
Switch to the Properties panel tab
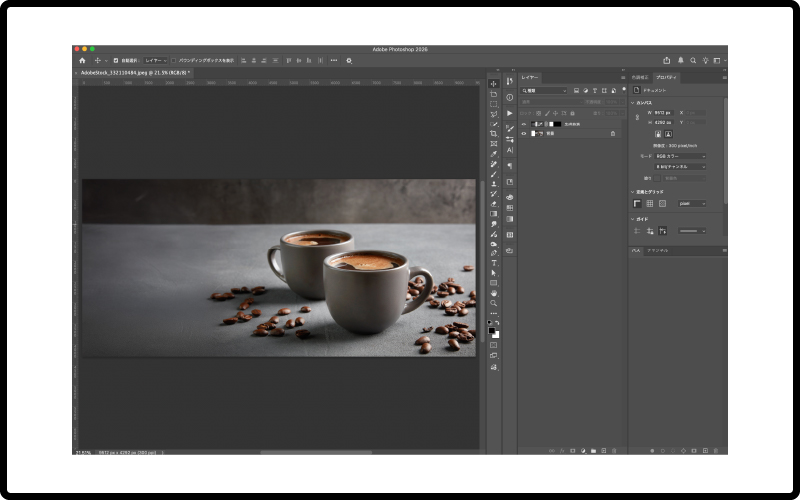(666, 77)
